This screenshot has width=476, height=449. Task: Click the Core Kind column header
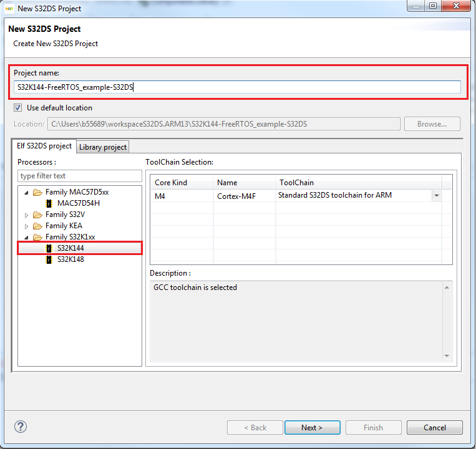click(x=182, y=183)
